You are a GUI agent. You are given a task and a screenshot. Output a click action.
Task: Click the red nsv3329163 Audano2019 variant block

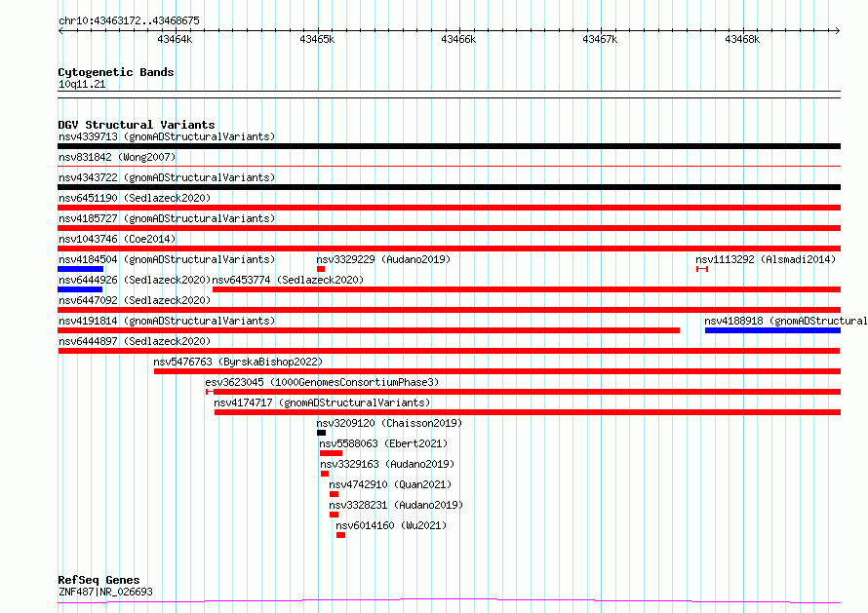click(x=325, y=474)
